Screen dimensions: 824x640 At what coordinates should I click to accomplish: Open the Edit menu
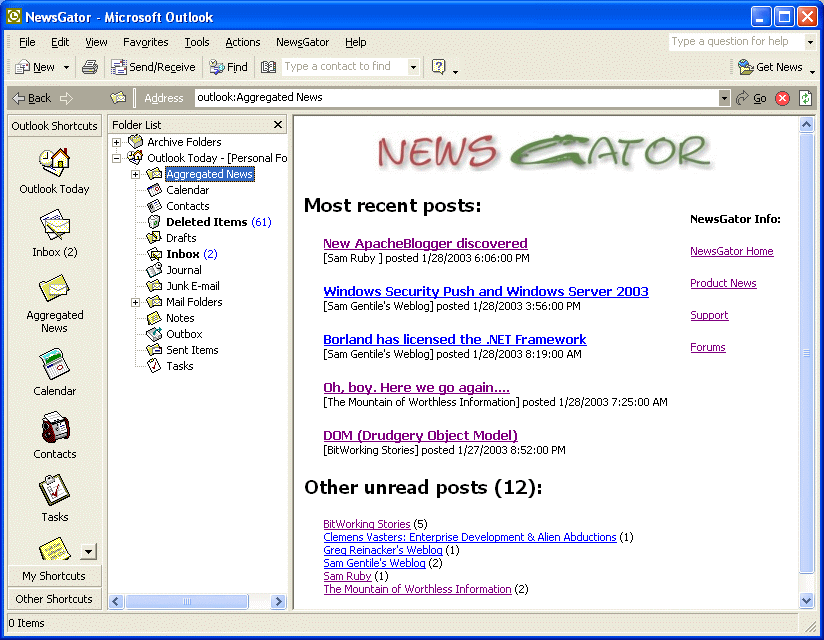[60, 42]
